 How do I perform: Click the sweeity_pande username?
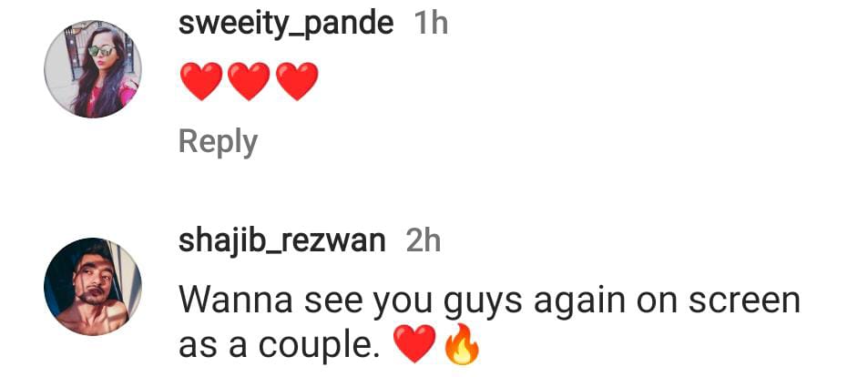coord(286,25)
